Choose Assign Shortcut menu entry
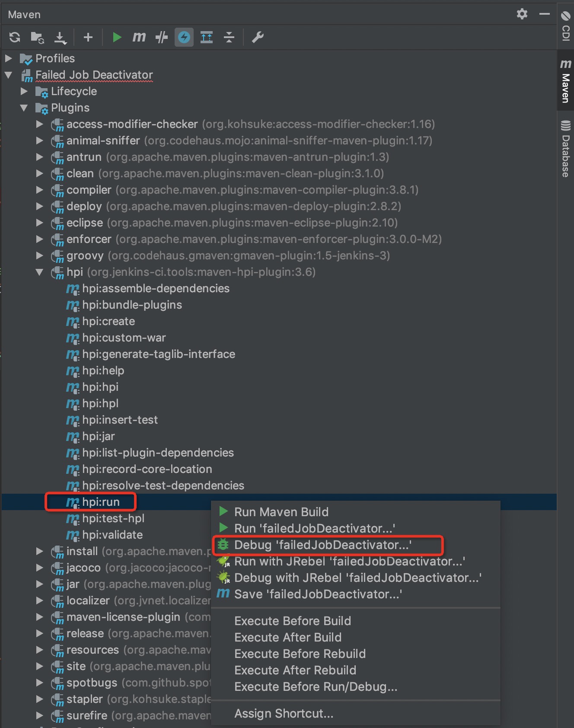The image size is (574, 728). (x=356, y=713)
